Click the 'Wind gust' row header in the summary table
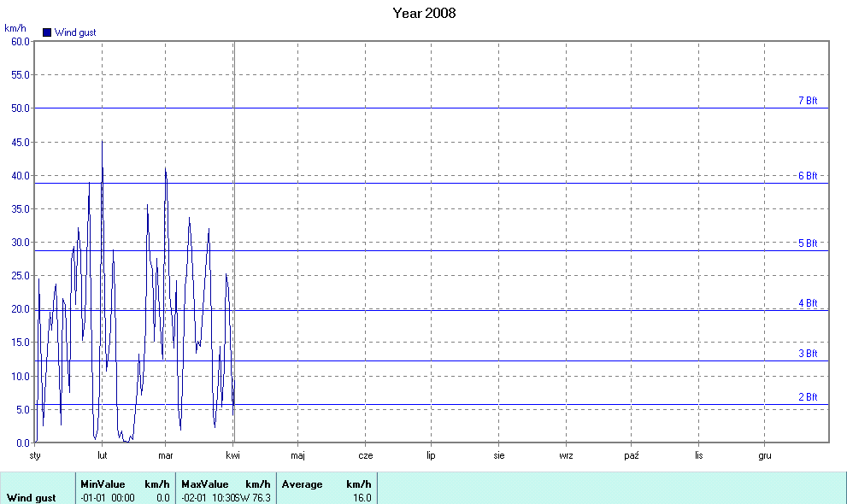 (x=32, y=498)
